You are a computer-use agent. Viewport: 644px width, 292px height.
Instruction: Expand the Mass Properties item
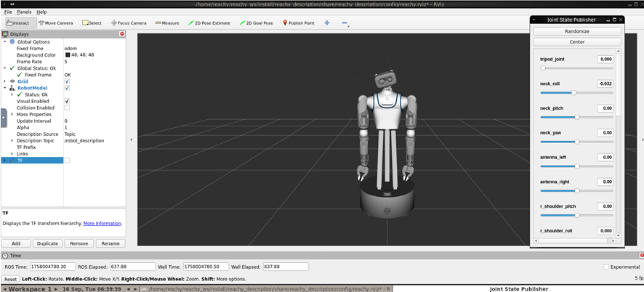(12, 114)
